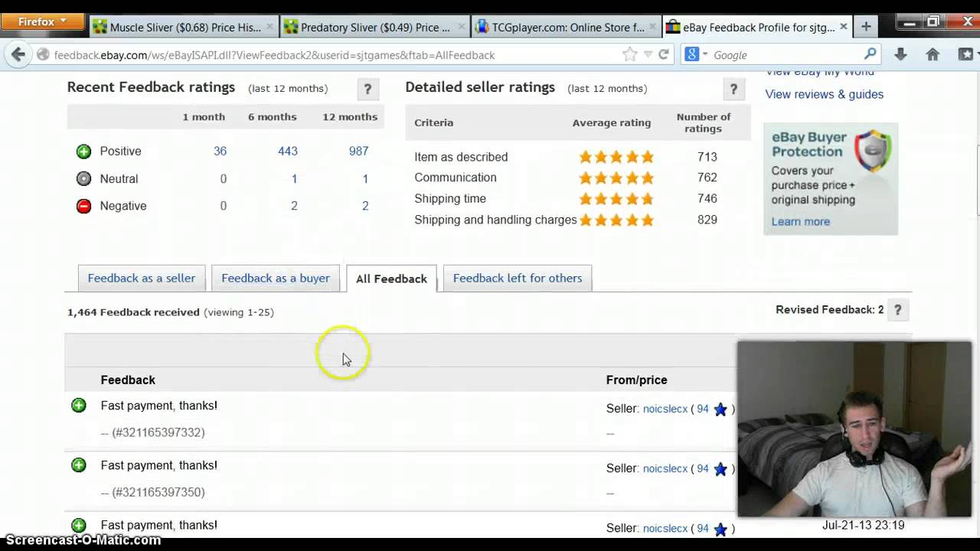Open feedback score 94 in row #321165397332

pyautogui.click(x=703, y=409)
